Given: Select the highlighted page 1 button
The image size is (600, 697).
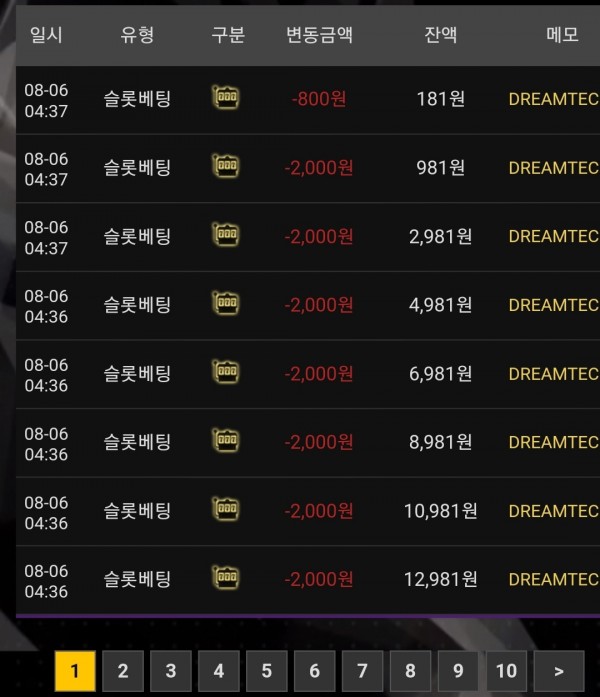Looking at the screenshot, I should point(75,671).
